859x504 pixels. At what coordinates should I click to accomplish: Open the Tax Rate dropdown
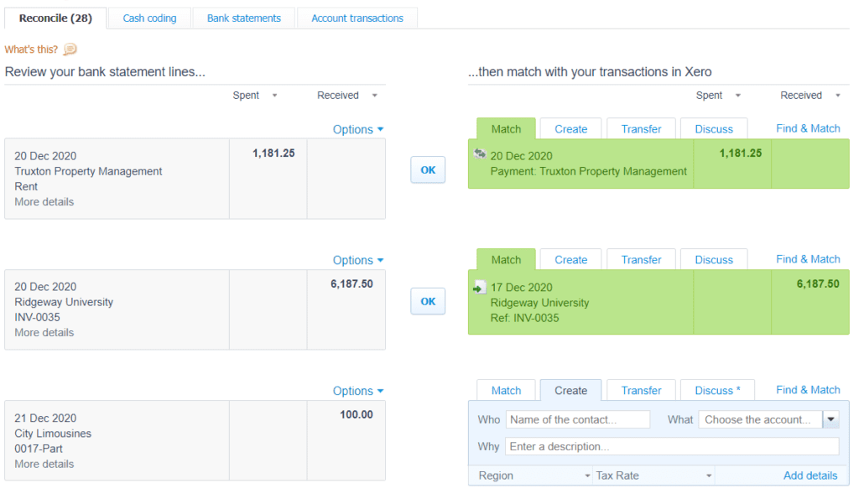653,475
